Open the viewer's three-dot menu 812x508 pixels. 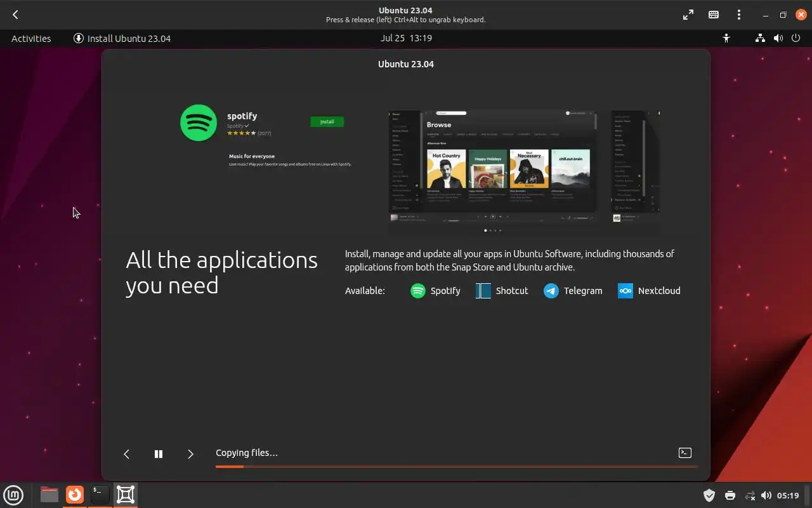tap(739, 15)
